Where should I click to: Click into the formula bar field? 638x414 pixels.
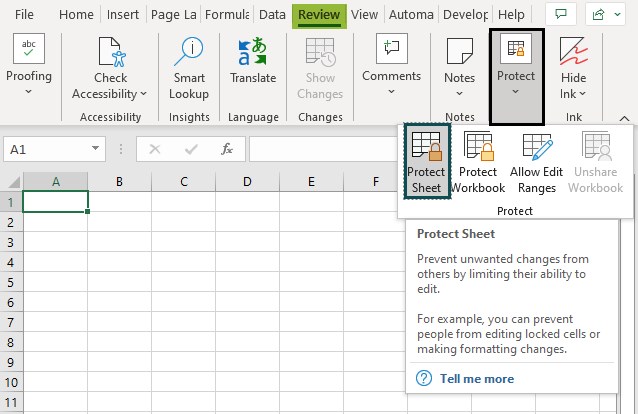click(x=323, y=149)
